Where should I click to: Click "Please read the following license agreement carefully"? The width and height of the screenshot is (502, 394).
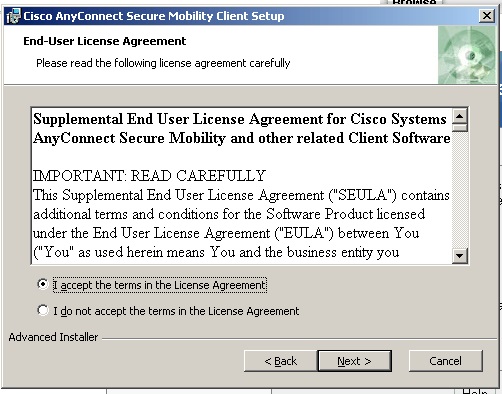(x=163, y=63)
